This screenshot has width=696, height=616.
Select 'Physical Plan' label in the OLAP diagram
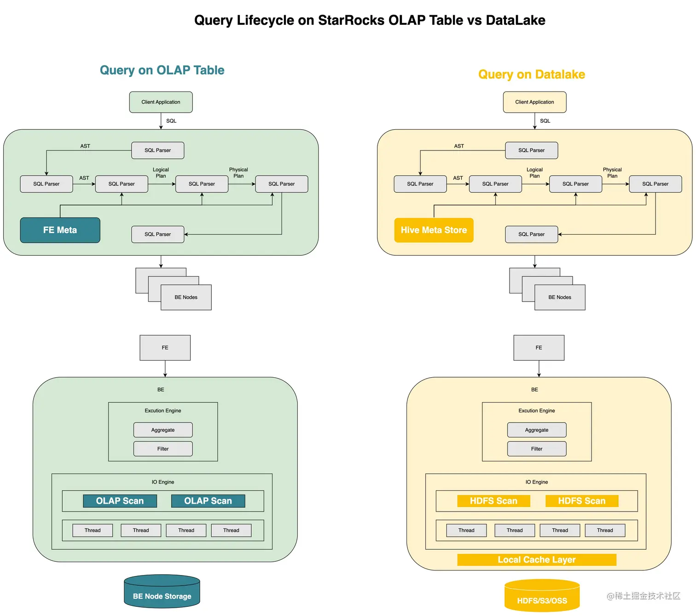[238, 173]
